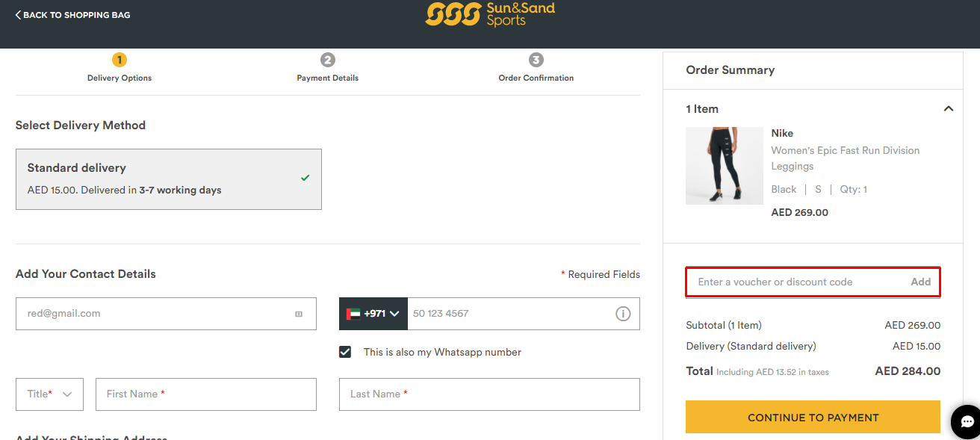Click 'Including AED 13.52 in taxes' text
This screenshot has height=440, width=980.
coord(772,372)
